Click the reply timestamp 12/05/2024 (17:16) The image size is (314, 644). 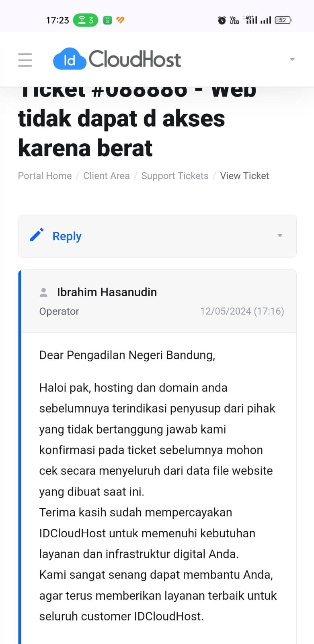click(242, 311)
